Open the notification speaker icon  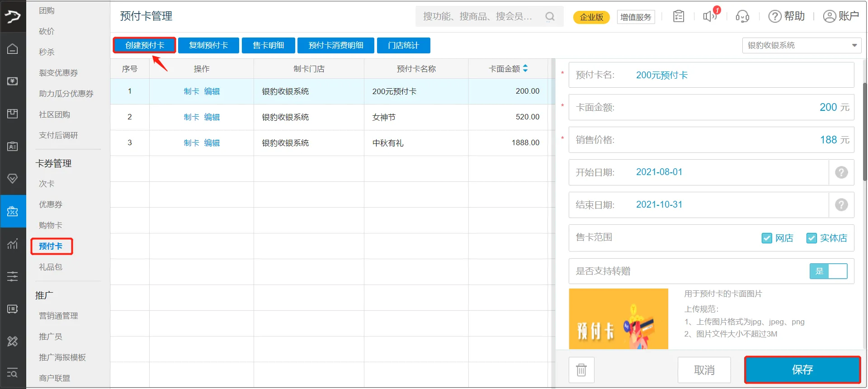[x=710, y=16]
